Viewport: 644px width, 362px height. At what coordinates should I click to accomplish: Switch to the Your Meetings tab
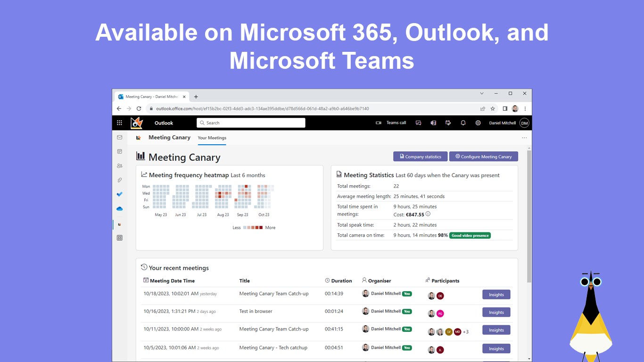pos(212,138)
